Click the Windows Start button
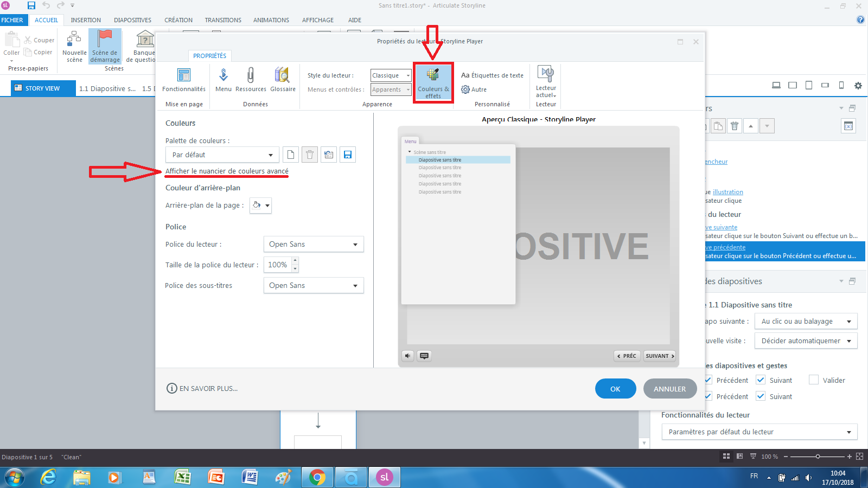Screen dimensions: 868x488 15,477
